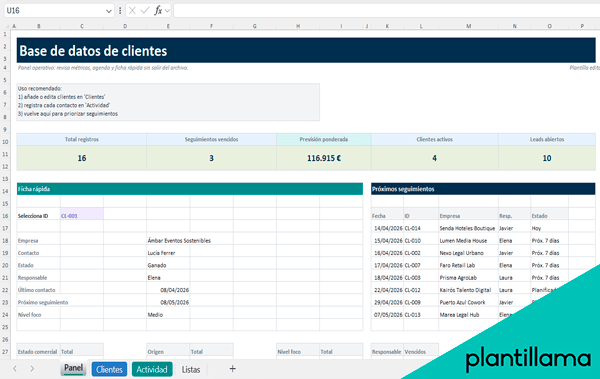Select the value 10 under Leads abiertos

tap(547, 158)
